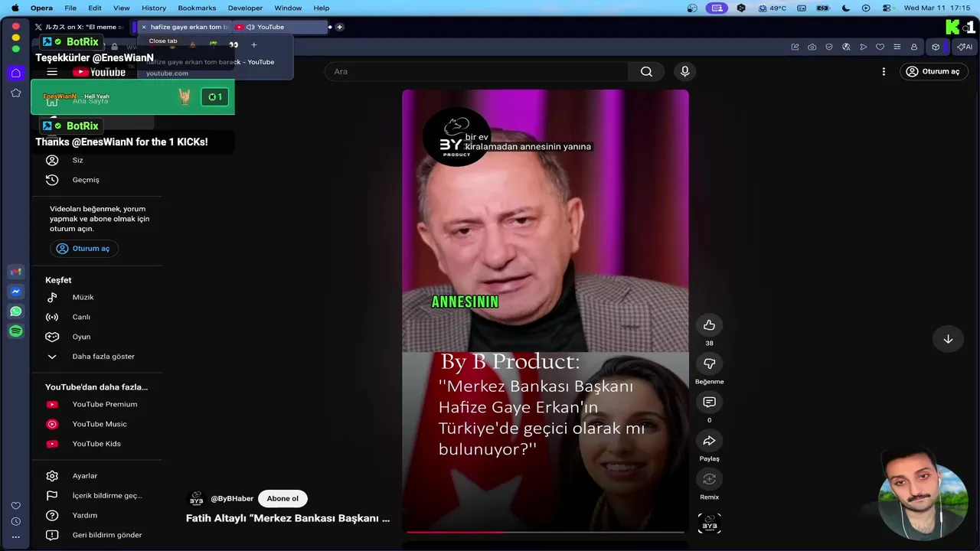This screenshot has width=980, height=551.
Task: Click the top-right Oturum aç button
Action: click(x=933, y=71)
